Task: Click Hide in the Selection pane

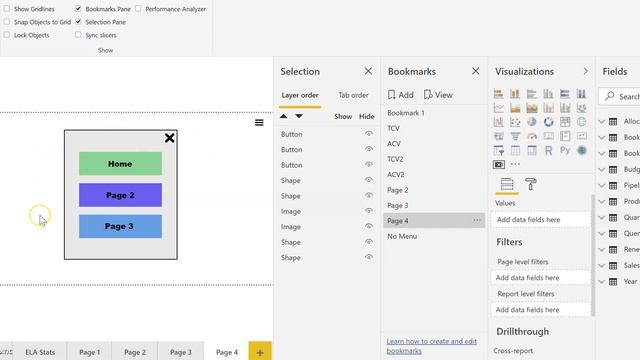Action: click(367, 116)
